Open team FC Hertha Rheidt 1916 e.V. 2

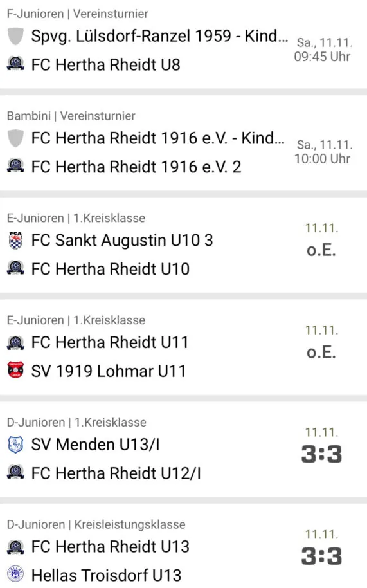[136, 167]
